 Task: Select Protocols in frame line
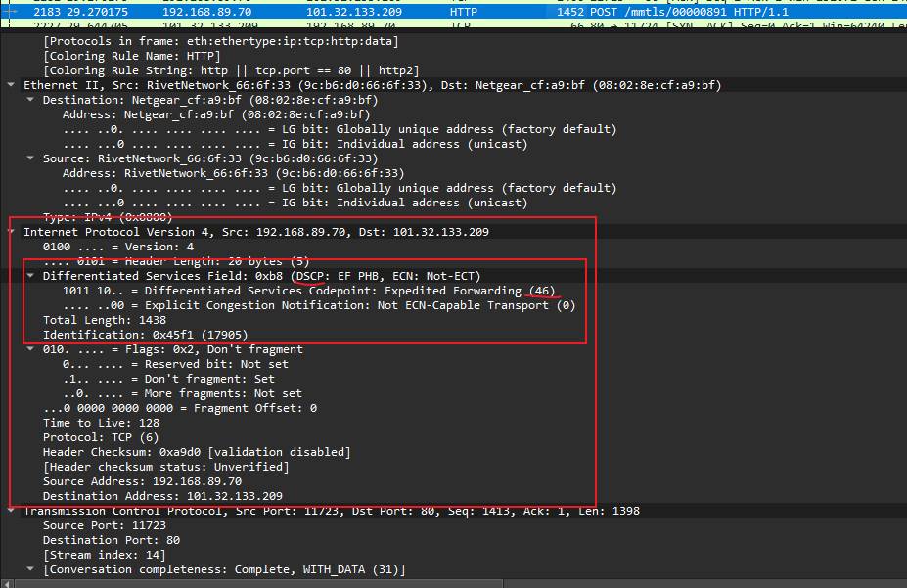[220, 41]
